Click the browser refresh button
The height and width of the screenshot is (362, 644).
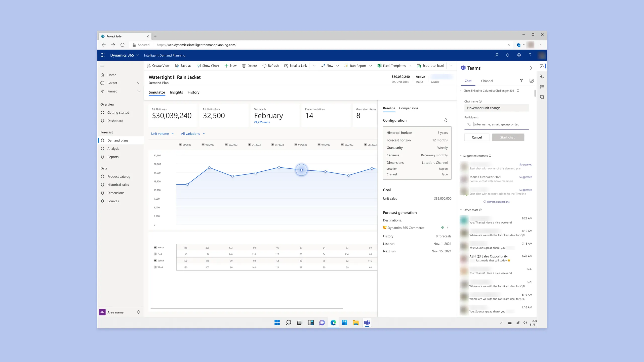(122, 45)
